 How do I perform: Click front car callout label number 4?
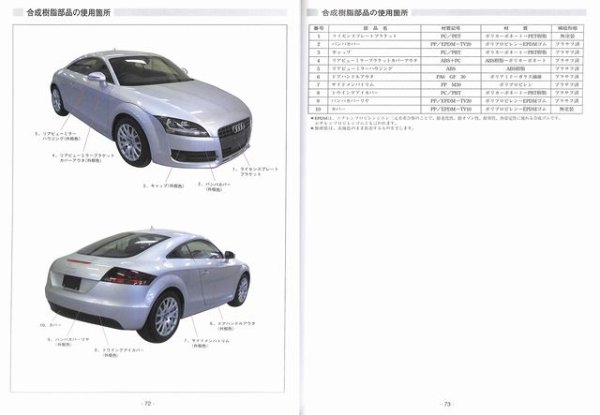click(x=83, y=158)
